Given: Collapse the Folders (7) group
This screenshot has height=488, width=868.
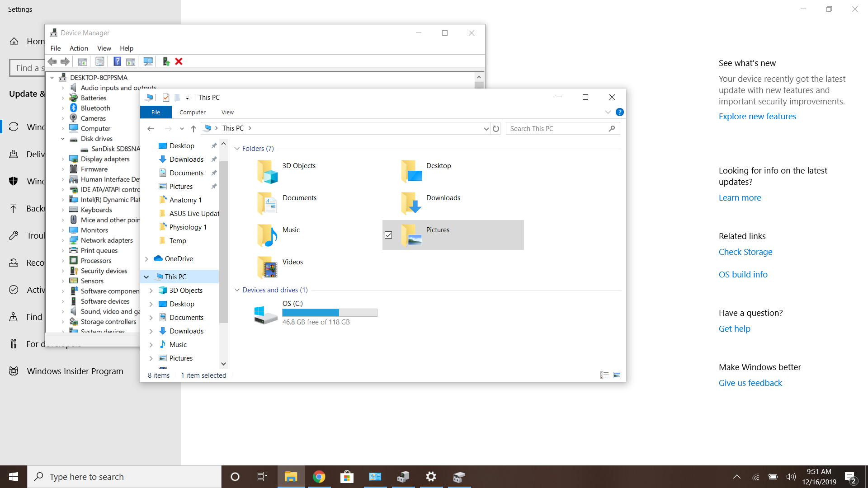Looking at the screenshot, I should pos(237,149).
